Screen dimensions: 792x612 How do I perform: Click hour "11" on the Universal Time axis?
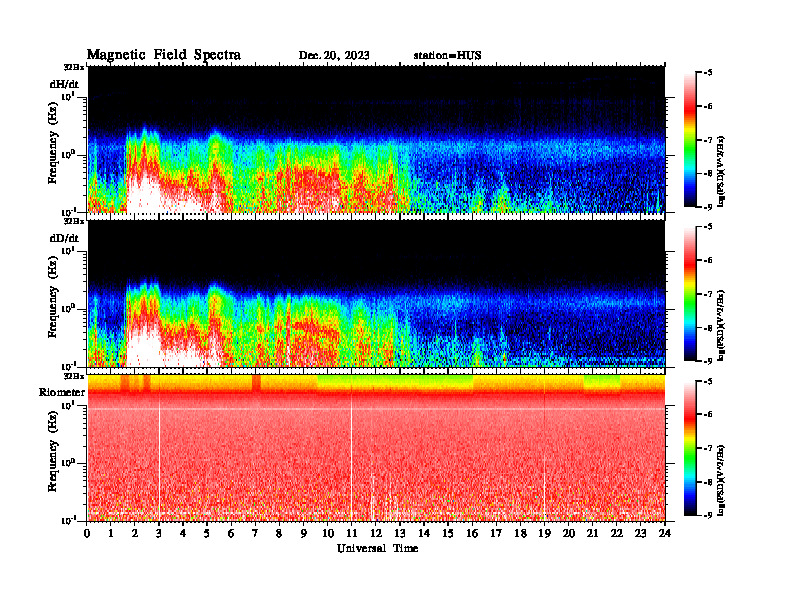pos(352,533)
